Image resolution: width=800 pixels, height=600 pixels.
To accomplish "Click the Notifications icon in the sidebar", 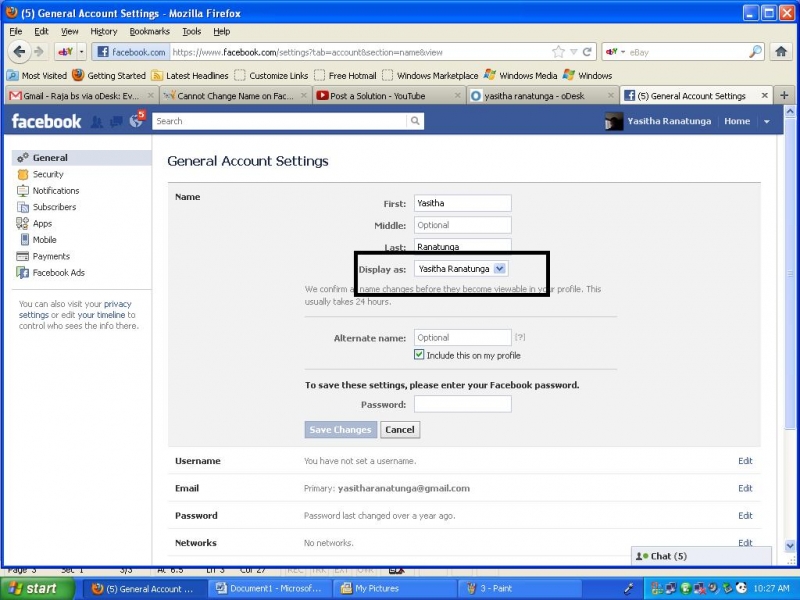I will point(23,190).
